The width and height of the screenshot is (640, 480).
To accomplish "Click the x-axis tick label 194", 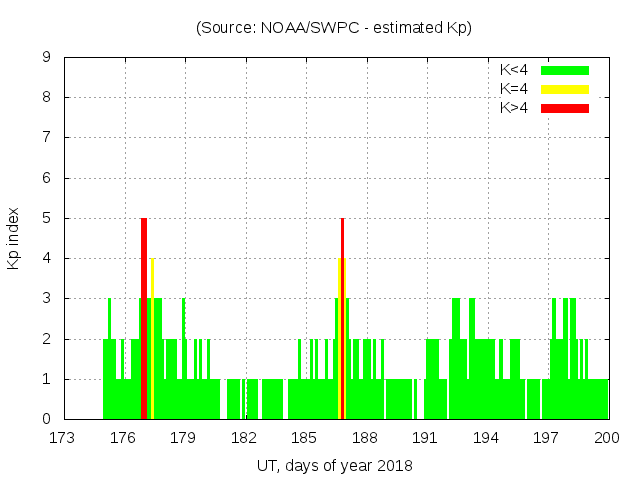I will click(x=487, y=438).
